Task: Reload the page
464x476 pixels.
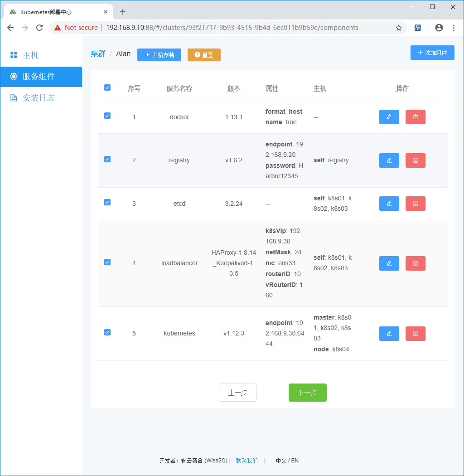Action: click(39, 28)
